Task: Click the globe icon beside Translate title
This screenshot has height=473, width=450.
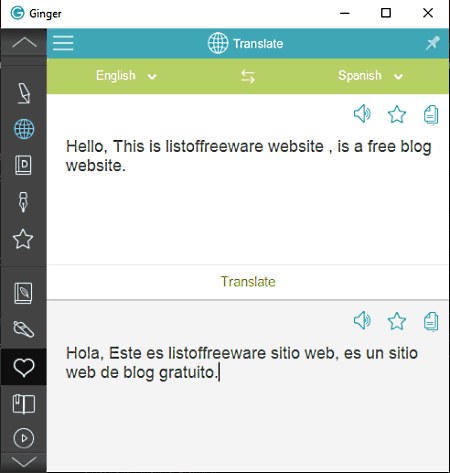Action: click(x=218, y=43)
